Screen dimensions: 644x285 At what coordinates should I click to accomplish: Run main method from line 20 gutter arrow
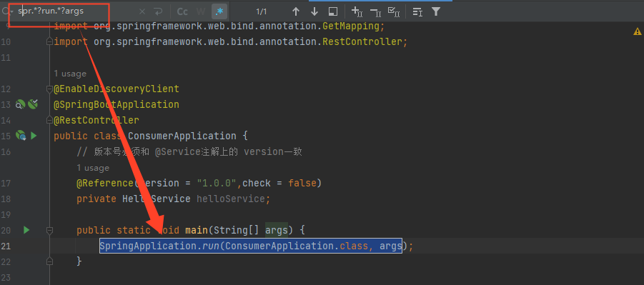[26, 230]
